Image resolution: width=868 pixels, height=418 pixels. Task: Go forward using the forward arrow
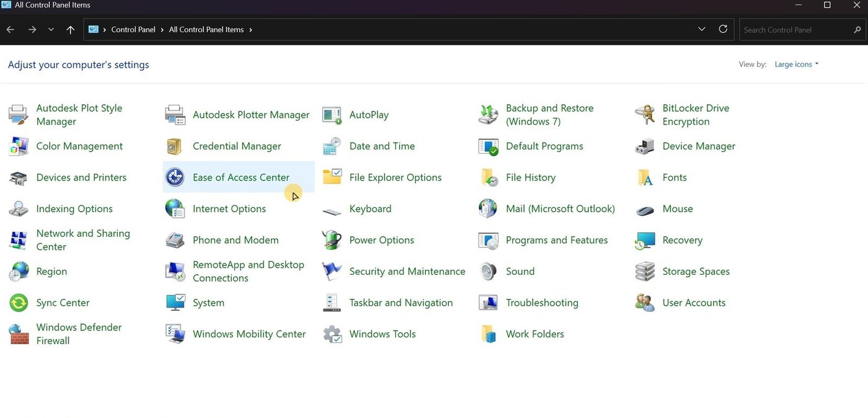32,30
